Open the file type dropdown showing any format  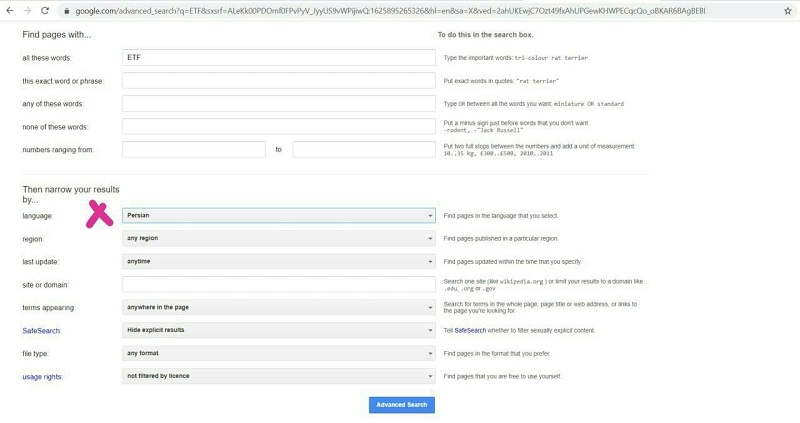tap(279, 353)
